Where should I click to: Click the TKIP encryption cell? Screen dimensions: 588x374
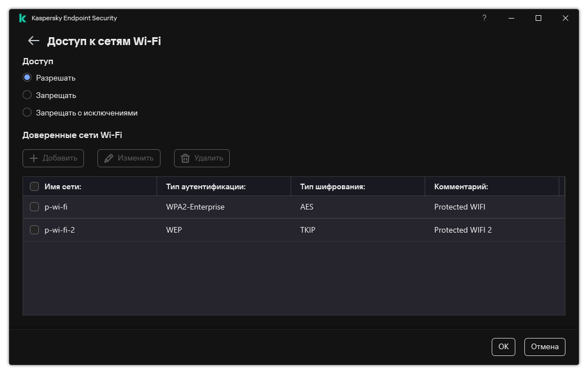coord(308,230)
